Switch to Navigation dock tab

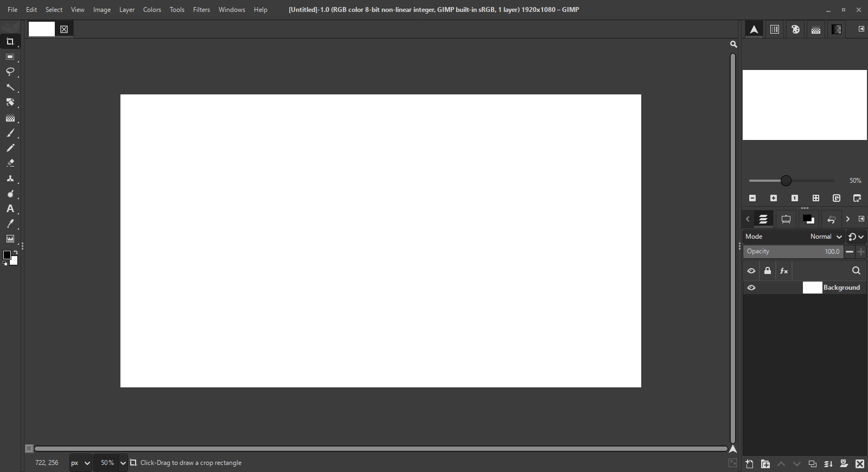point(754,29)
